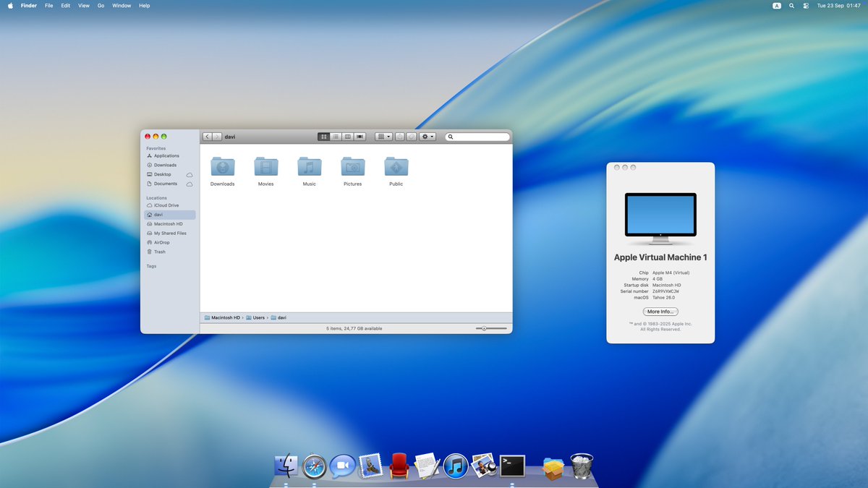Click the virtual display image in About window
This screenshot has width=868, height=488.
[x=660, y=218]
